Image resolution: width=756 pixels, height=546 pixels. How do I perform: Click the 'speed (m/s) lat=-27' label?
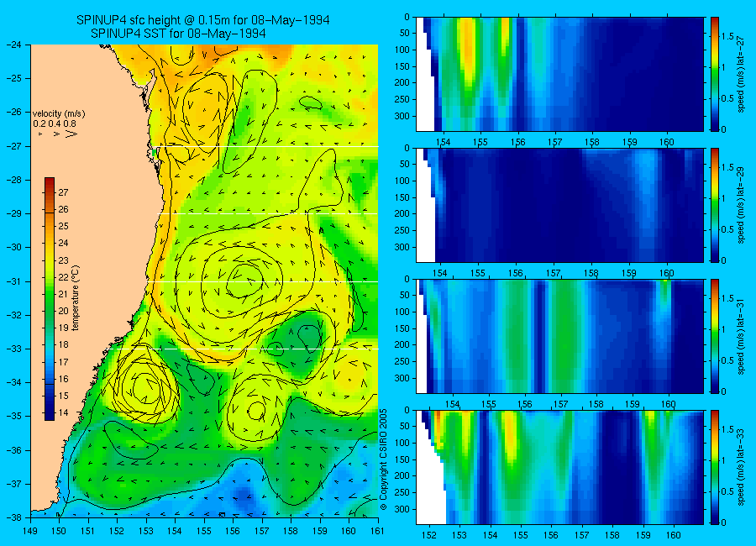click(741, 74)
